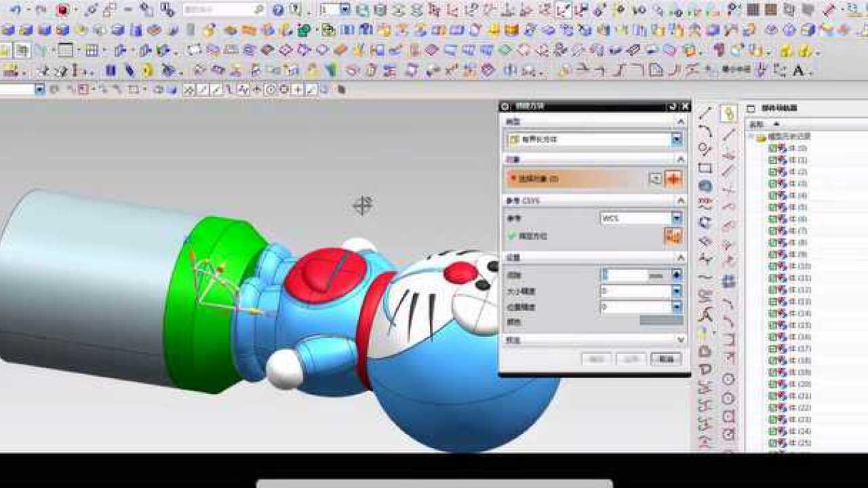Image resolution: width=868 pixels, height=488 pixels.
Task: Select the Circle tool in the vertical curve toolbar
Action: pyautogui.click(x=705, y=149)
